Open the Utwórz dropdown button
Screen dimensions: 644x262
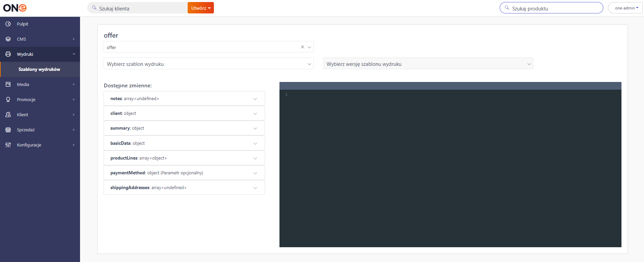pos(201,8)
